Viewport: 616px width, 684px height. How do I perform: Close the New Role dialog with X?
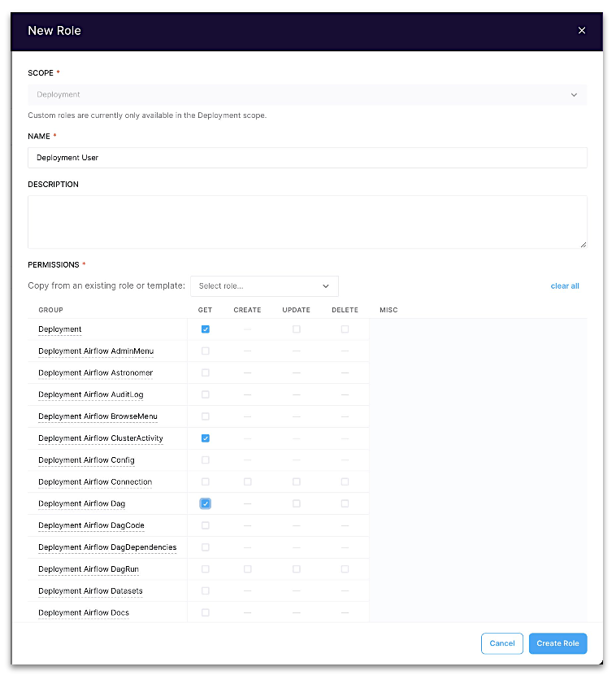(581, 31)
